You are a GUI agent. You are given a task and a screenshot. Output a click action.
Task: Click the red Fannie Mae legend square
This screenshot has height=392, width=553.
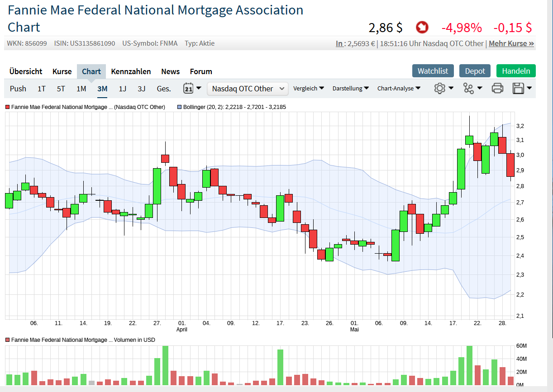8,107
